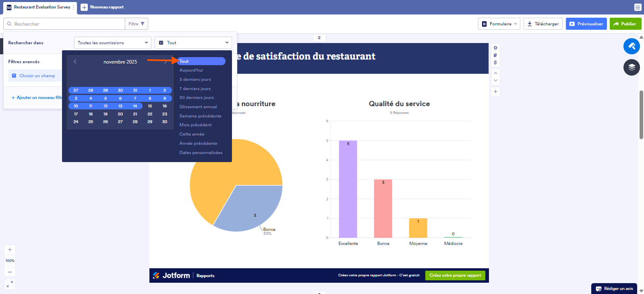Toggle fullscreen with the expand arrows icon
Image resolution: width=644 pixels, height=294 pixels.
coord(10,284)
